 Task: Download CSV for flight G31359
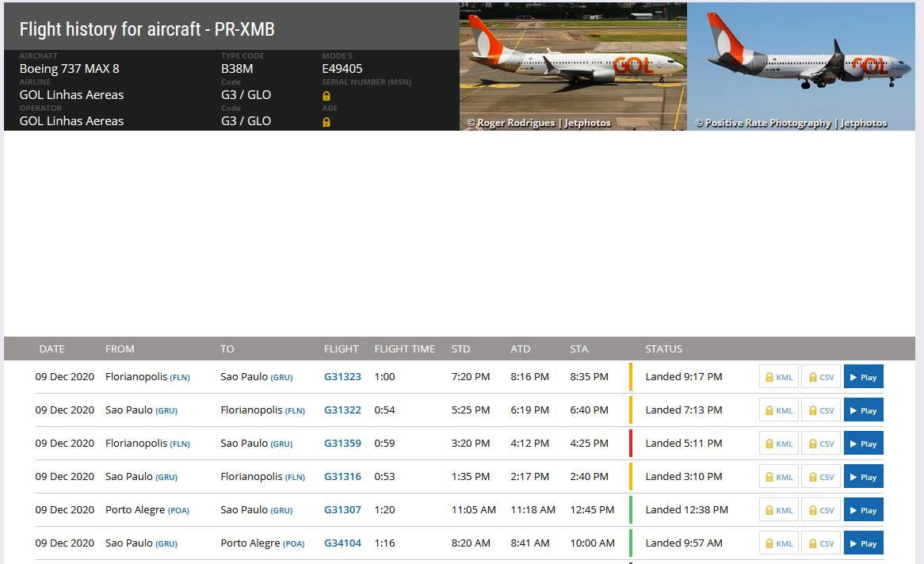[821, 444]
